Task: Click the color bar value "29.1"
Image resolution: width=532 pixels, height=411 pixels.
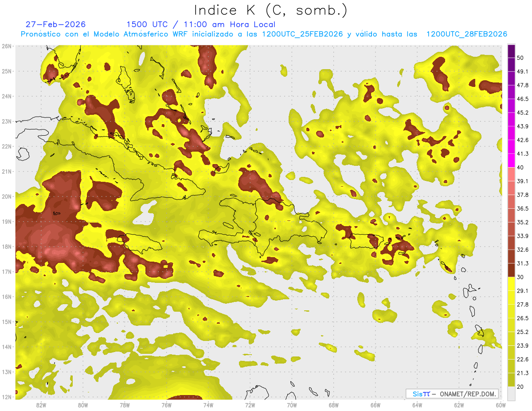Action: (x=523, y=291)
